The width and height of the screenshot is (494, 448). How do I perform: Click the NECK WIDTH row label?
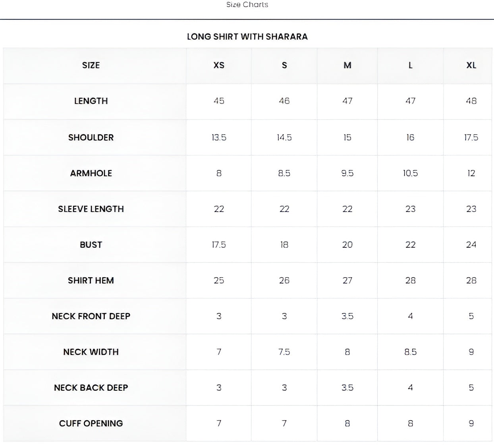pyautogui.click(x=91, y=352)
